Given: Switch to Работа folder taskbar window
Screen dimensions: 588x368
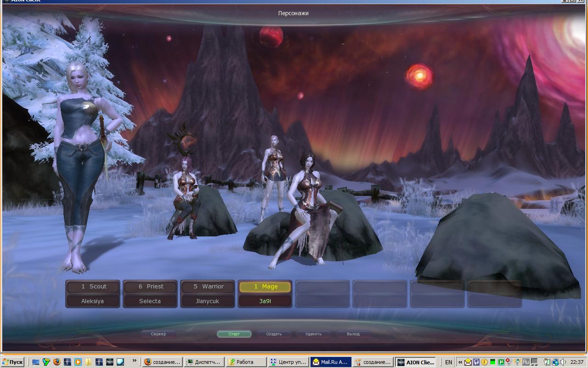Looking at the screenshot, I should tap(246, 362).
